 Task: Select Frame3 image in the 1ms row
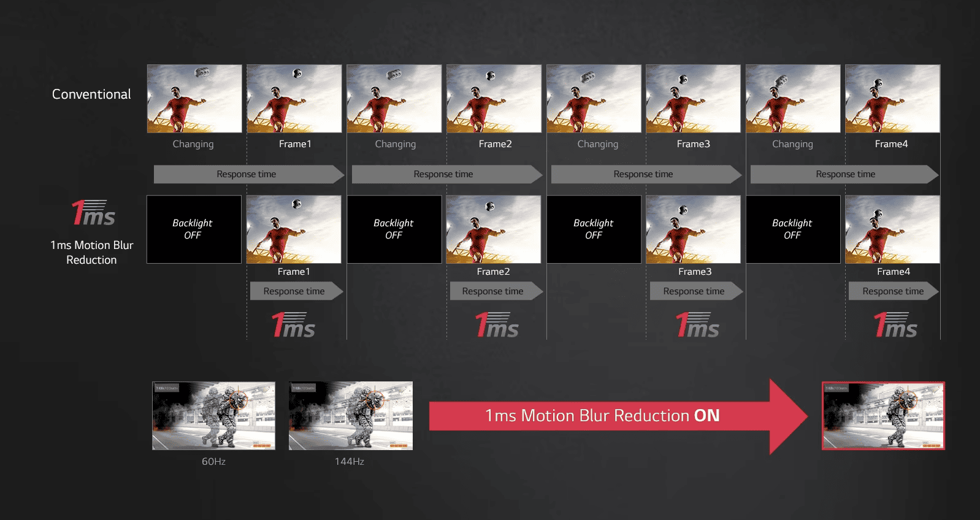coord(693,229)
